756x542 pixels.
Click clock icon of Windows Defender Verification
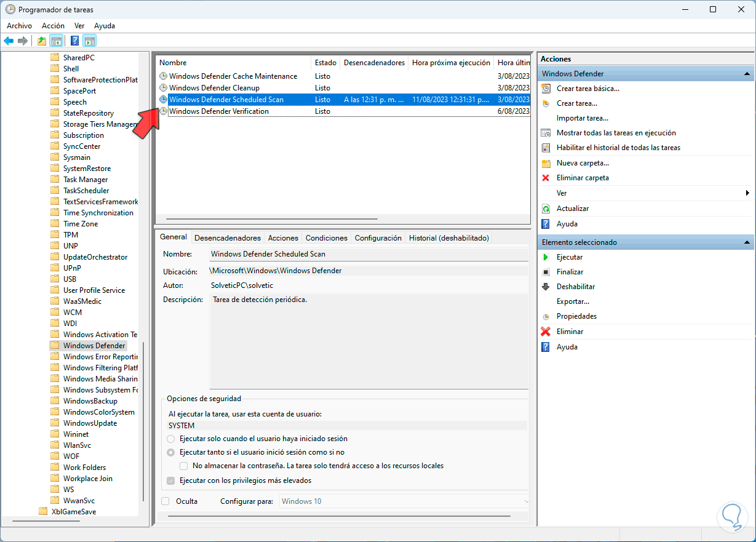point(163,111)
